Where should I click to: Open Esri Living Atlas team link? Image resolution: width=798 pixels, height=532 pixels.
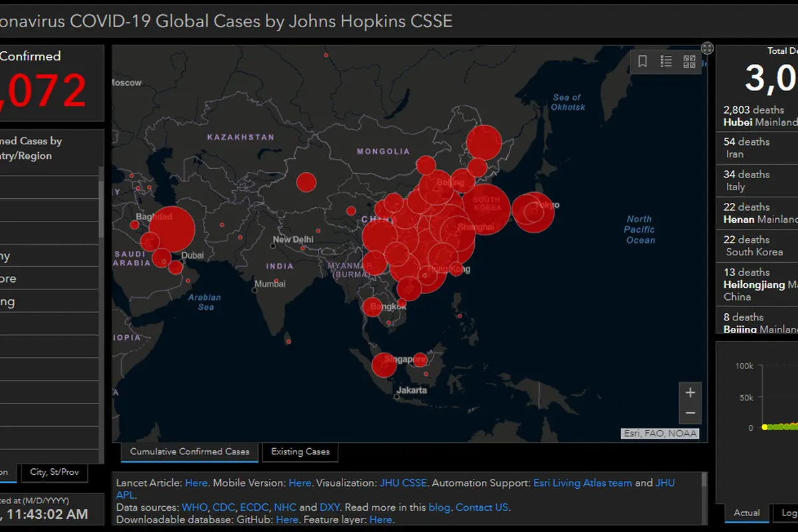coord(583,483)
